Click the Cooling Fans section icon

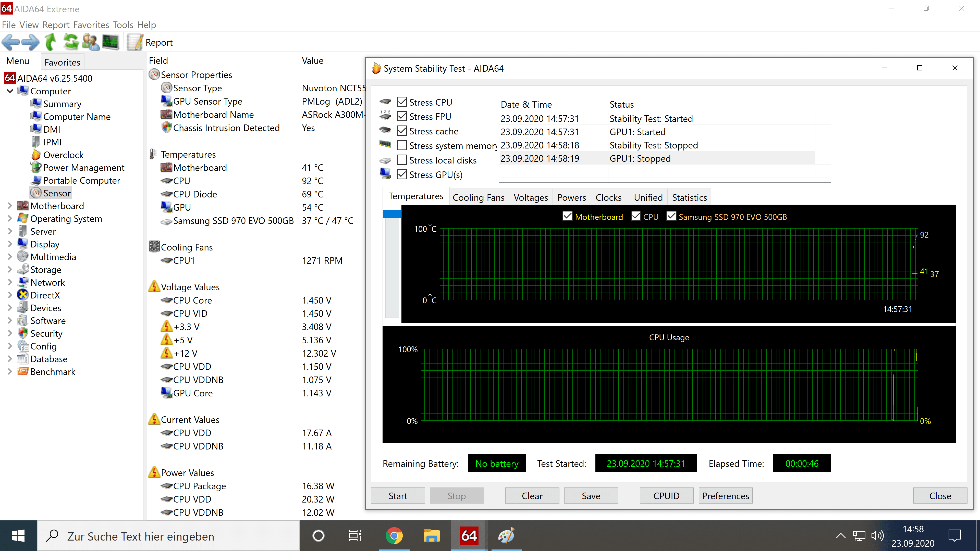point(154,246)
